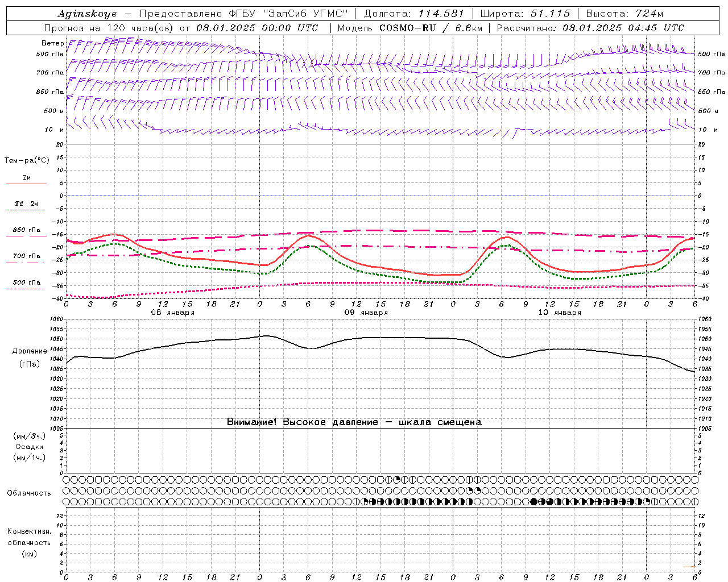Click the "850 гПа" temperature legend entry

coord(27,230)
